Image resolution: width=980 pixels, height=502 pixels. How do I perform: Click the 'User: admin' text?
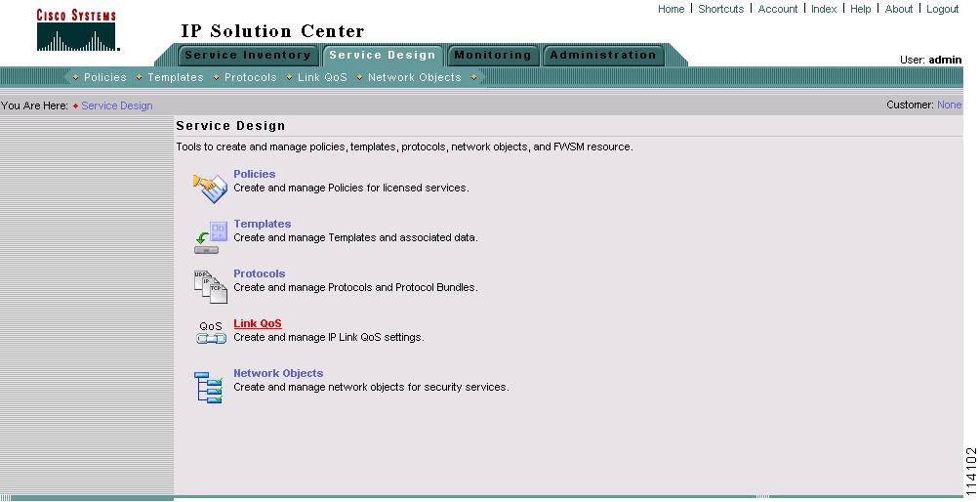(930, 60)
